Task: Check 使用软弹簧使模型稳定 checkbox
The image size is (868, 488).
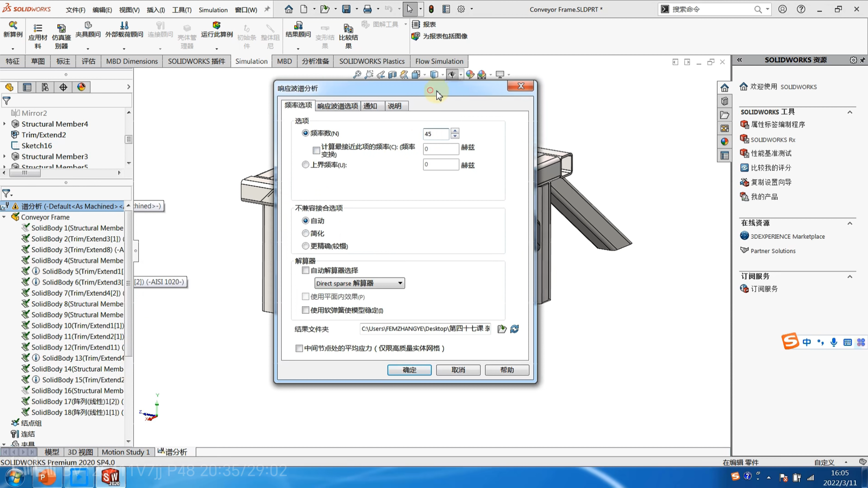Action: coord(306,310)
